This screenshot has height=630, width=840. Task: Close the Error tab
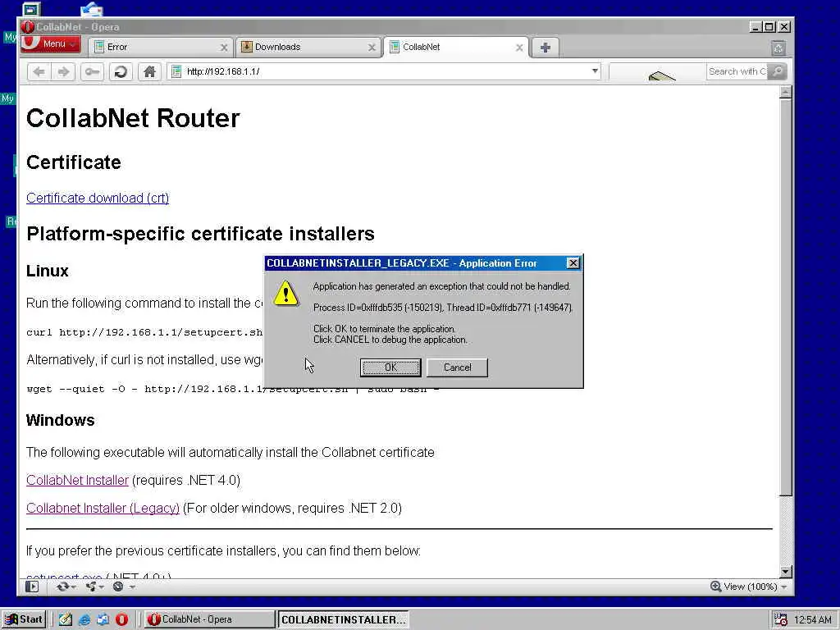point(224,48)
